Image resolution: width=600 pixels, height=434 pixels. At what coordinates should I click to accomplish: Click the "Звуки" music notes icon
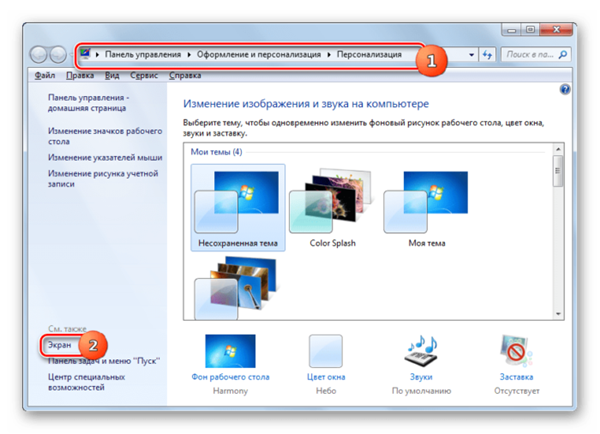pyautogui.click(x=421, y=351)
